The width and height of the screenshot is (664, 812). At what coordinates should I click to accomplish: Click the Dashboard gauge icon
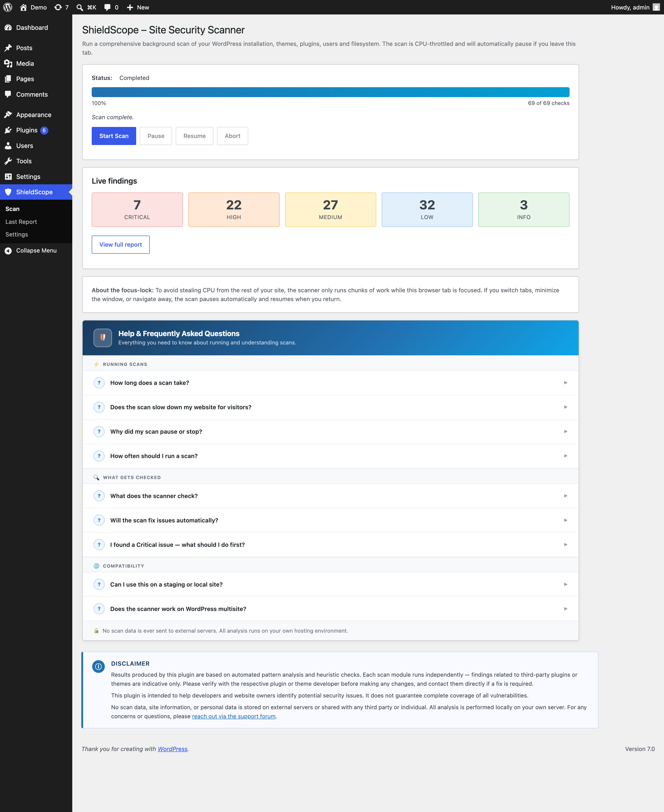point(8,28)
